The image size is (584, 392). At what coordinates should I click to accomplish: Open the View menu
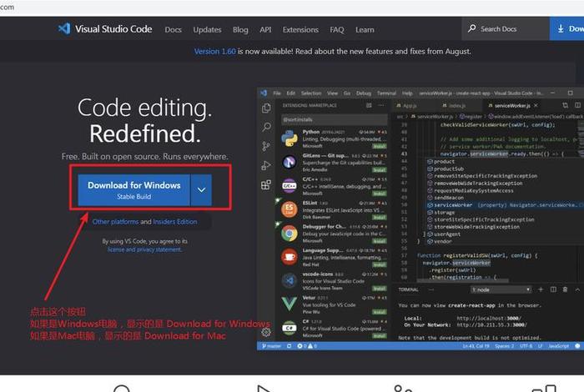tap(332, 93)
